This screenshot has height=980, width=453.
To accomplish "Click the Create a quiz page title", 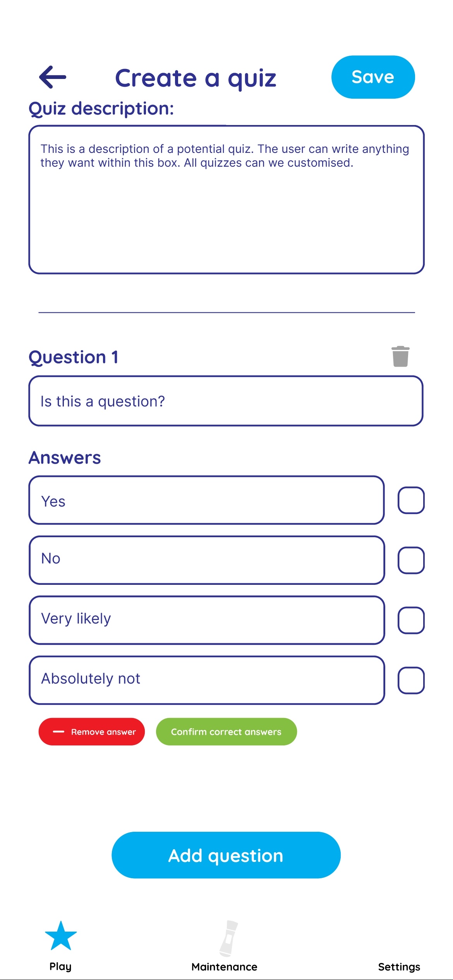I will [196, 78].
